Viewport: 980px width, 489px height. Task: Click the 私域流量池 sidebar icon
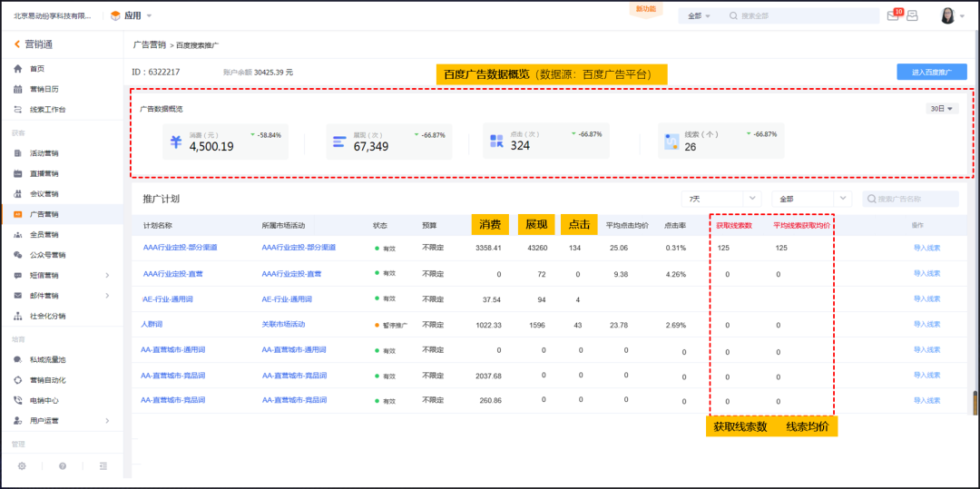tap(17, 360)
